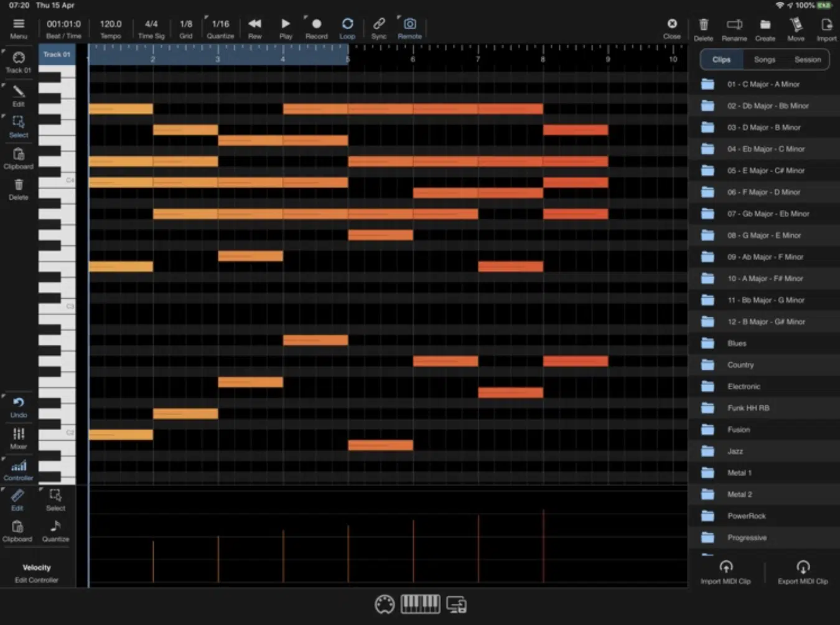Switch to the Clips tab
Image resolution: width=840 pixels, height=625 pixels.
tap(721, 60)
